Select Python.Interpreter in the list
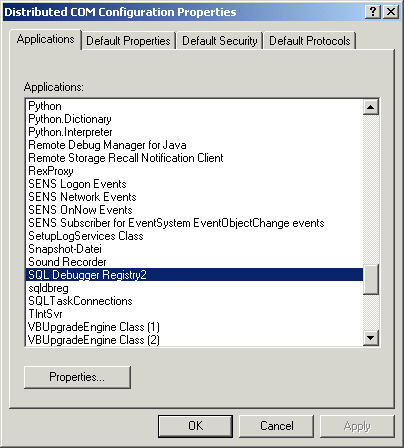 tap(194, 132)
